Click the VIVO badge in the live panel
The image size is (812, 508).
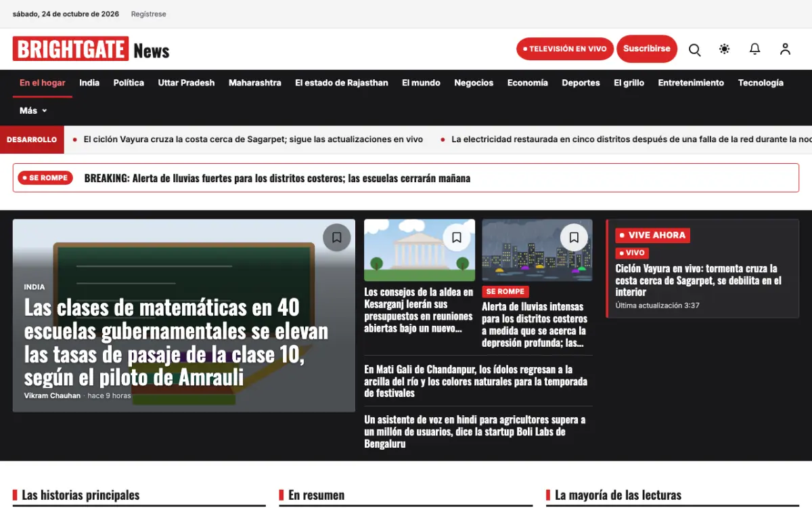point(631,253)
